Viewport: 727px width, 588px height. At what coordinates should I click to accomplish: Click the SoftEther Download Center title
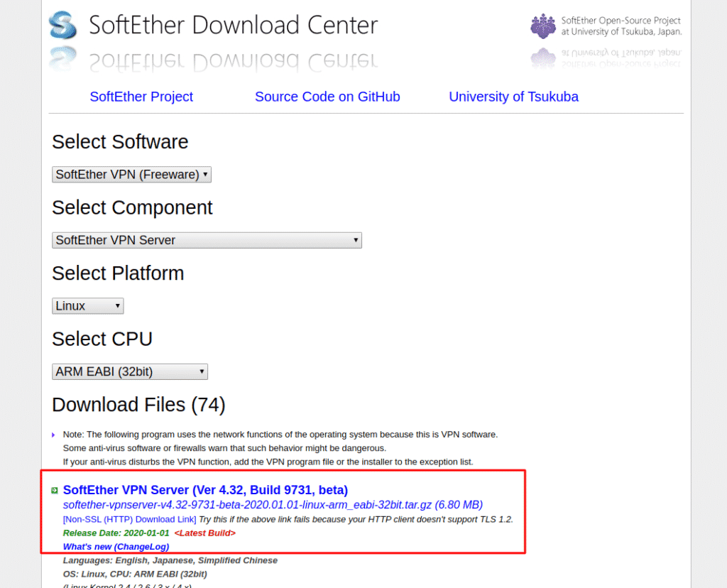[233, 25]
